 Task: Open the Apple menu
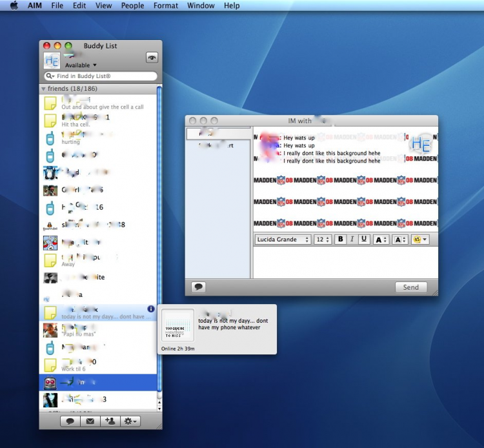point(14,6)
